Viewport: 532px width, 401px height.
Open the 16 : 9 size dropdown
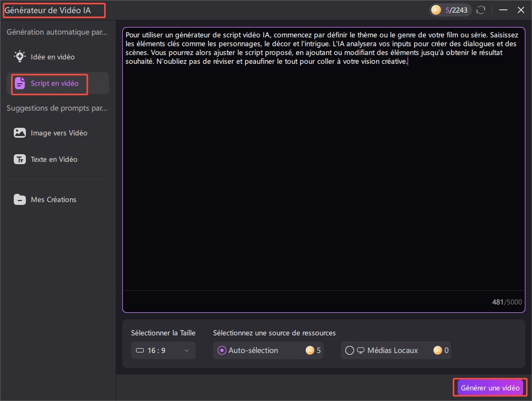tap(163, 350)
